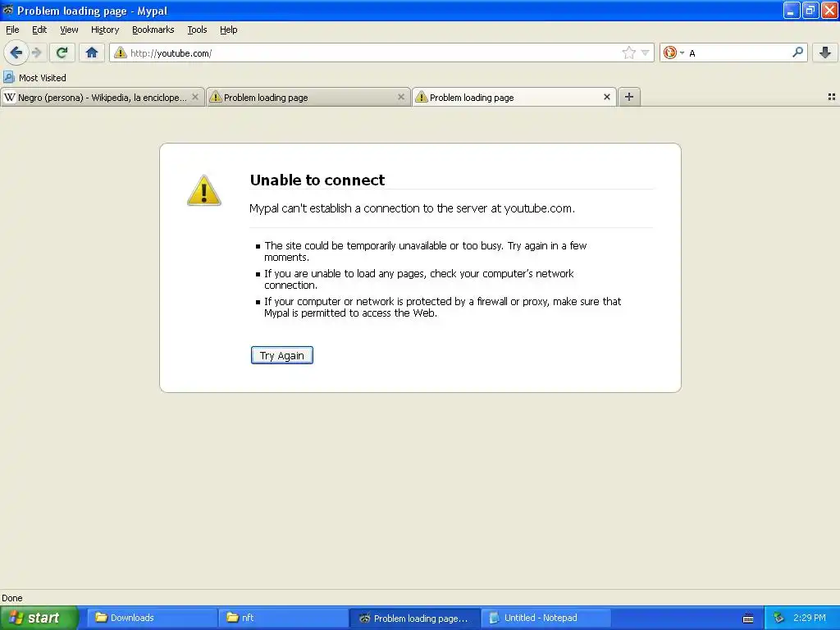Close the middle Problem loading page tab
The height and width of the screenshot is (630, 840).
[x=400, y=97]
